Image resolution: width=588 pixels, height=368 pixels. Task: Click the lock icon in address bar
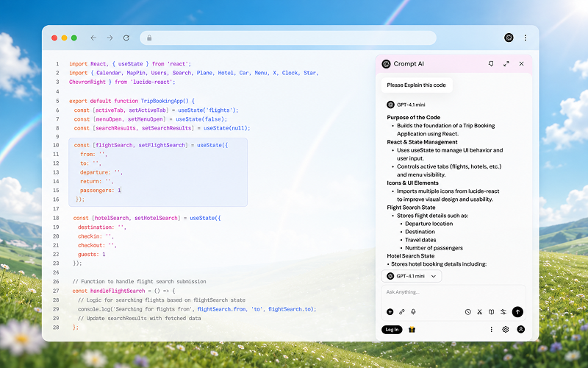[149, 38]
